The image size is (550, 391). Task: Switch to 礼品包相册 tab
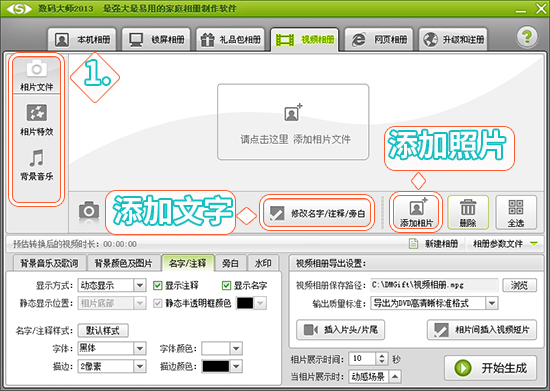(230, 40)
